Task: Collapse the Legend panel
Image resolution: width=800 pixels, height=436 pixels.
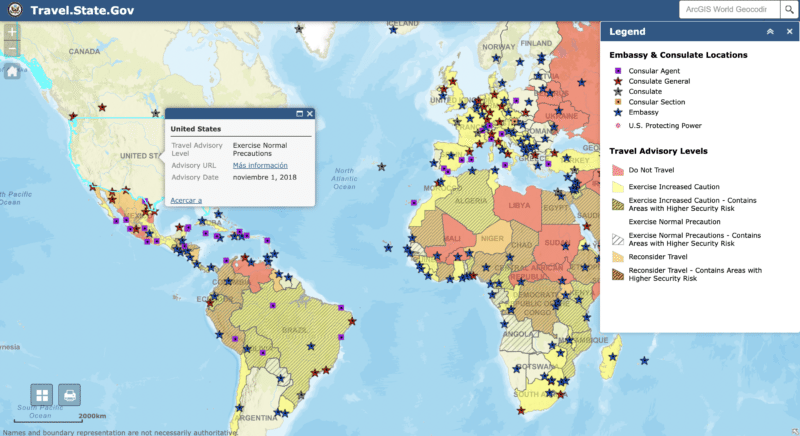Action: [x=769, y=32]
